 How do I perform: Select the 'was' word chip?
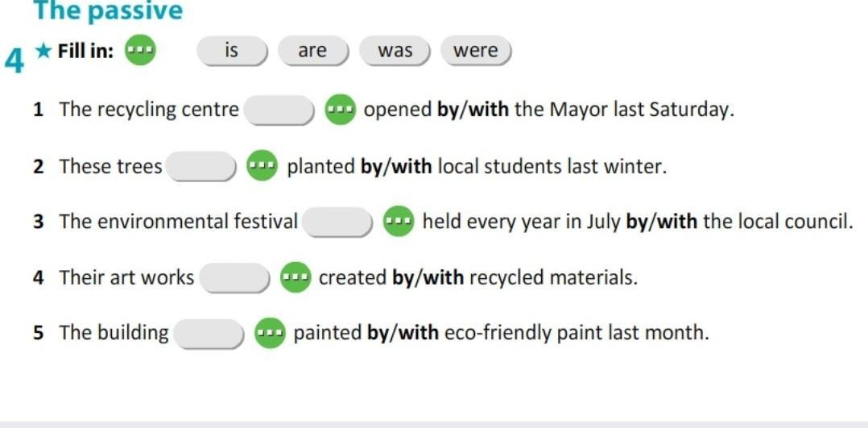[395, 51]
